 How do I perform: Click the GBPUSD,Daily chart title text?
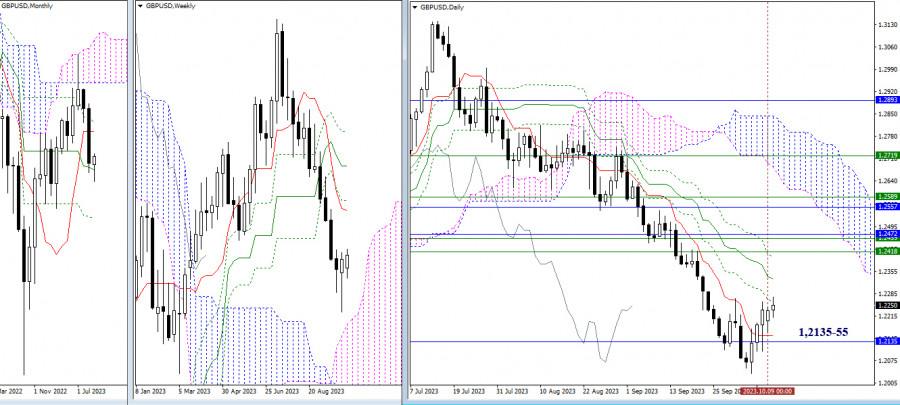point(443,6)
